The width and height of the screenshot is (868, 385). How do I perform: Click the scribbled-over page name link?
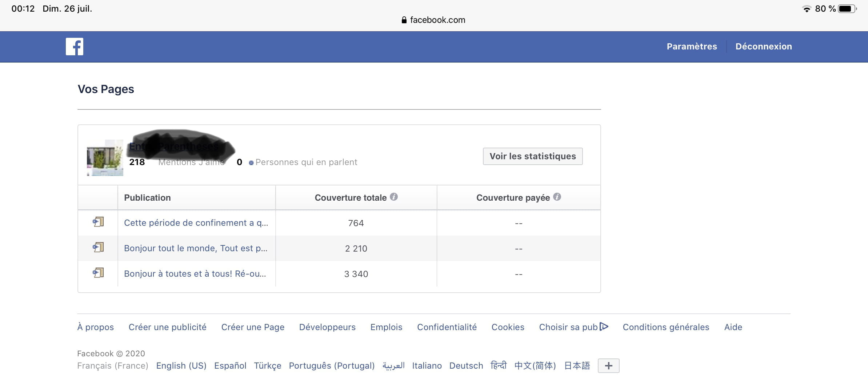pos(174,147)
